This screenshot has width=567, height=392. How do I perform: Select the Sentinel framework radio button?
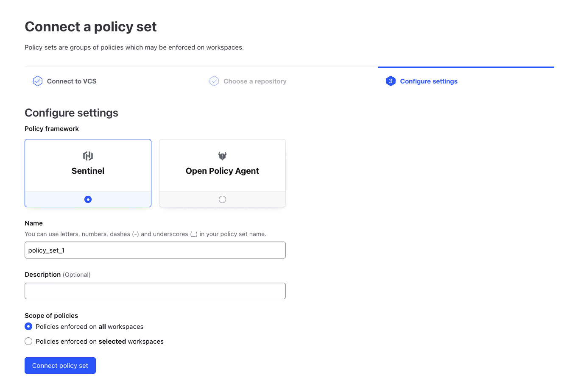[x=88, y=199]
